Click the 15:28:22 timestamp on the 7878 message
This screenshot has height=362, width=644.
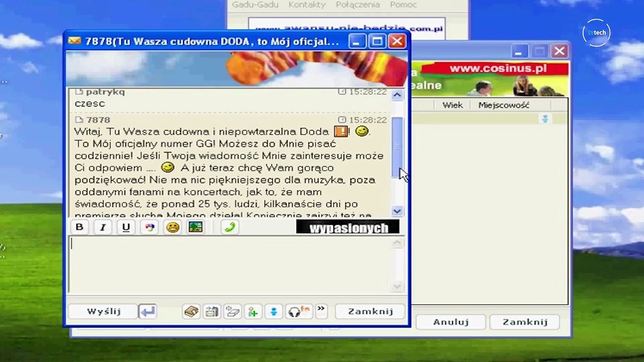tap(368, 120)
